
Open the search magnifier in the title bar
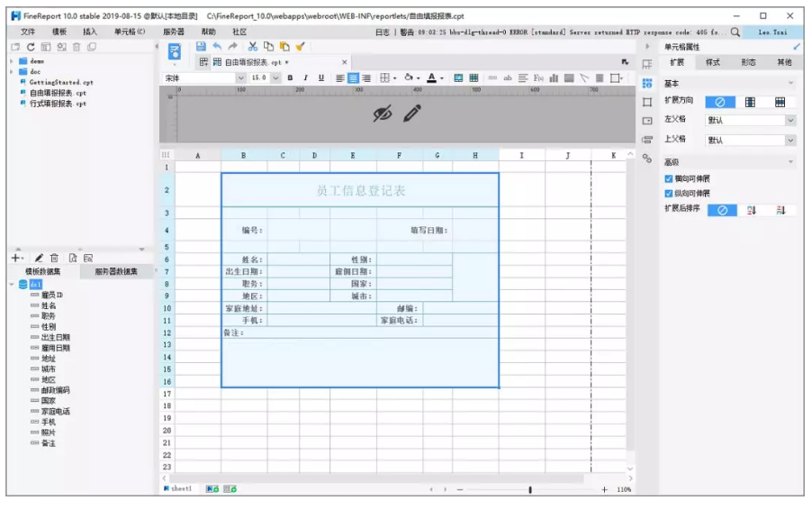(x=735, y=32)
